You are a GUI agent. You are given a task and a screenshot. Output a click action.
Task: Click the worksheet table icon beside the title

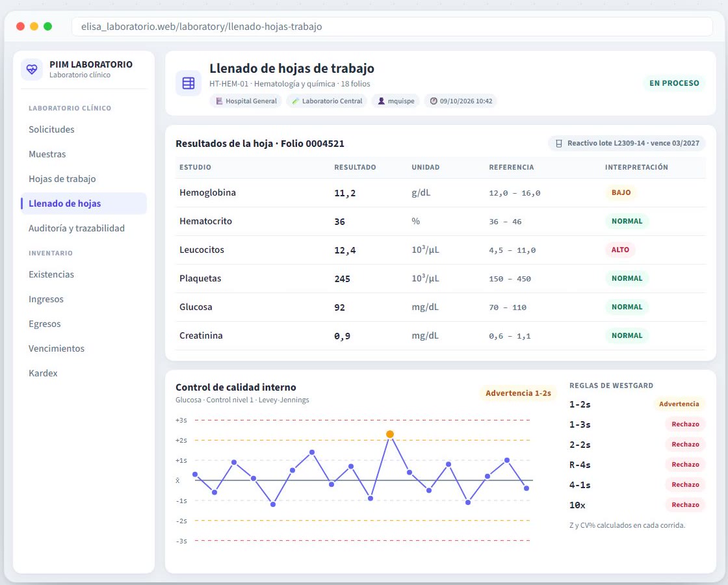pos(188,84)
